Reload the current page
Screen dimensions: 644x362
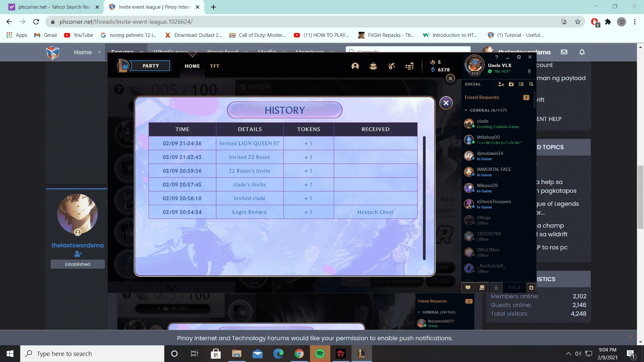[x=36, y=22]
